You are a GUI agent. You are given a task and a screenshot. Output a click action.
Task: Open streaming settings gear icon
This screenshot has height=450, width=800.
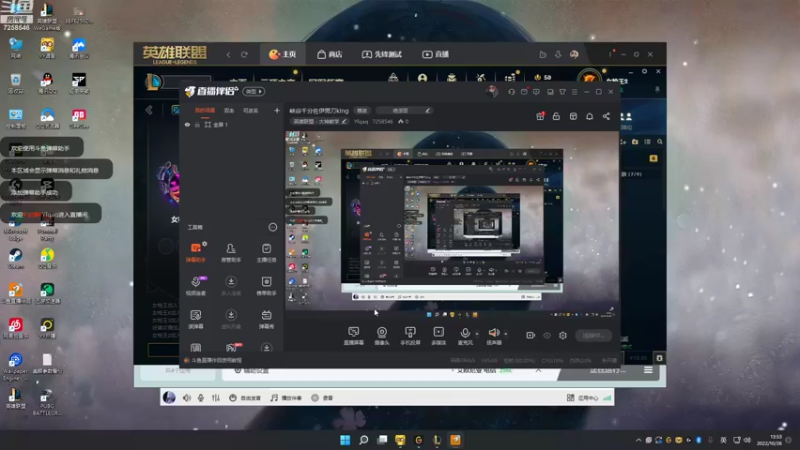[563, 335]
